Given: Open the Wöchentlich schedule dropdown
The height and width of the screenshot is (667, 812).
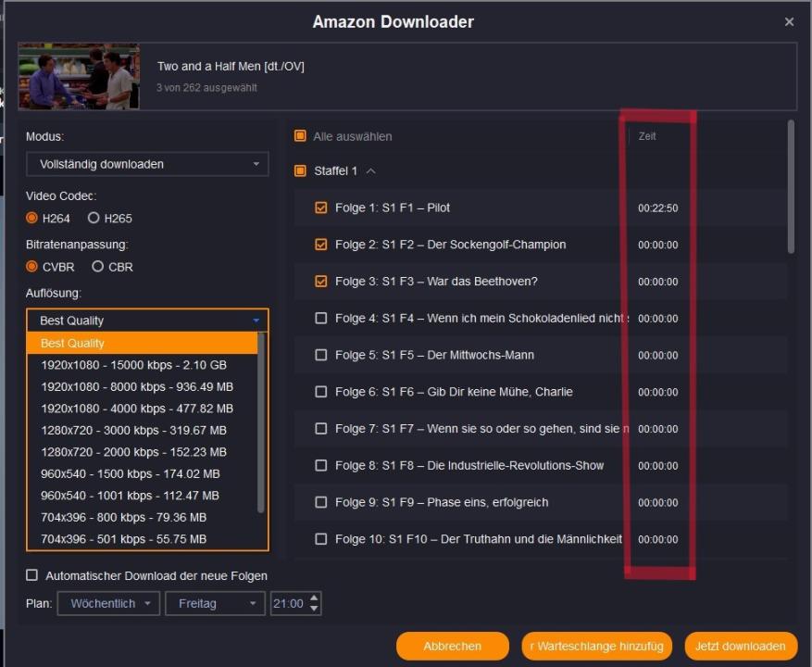Looking at the screenshot, I should coord(108,603).
